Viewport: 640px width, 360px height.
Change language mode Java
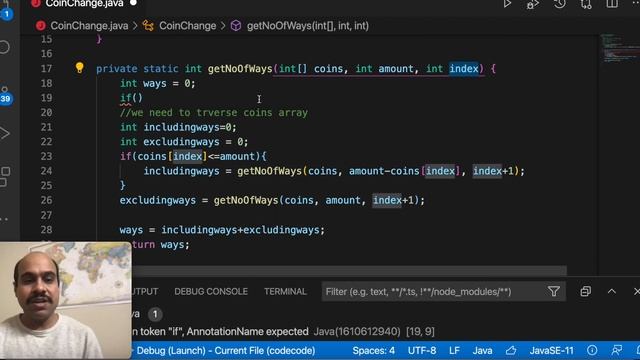pyautogui.click(x=482, y=351)
